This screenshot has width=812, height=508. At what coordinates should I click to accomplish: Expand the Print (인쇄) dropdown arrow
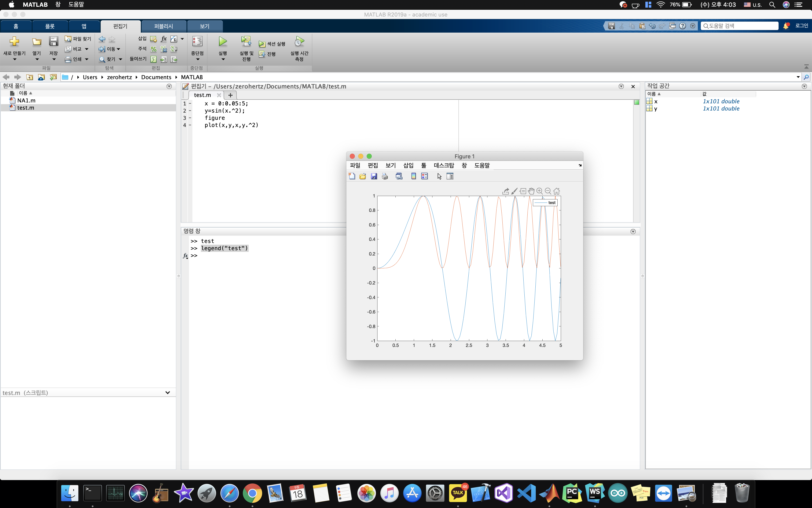click(86, 59)
